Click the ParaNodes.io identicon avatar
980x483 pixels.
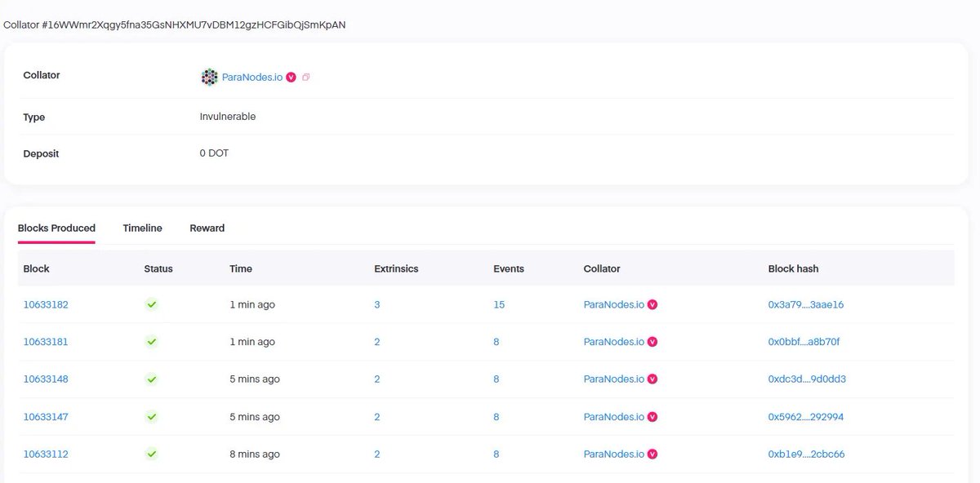click(x=209, y=77)
